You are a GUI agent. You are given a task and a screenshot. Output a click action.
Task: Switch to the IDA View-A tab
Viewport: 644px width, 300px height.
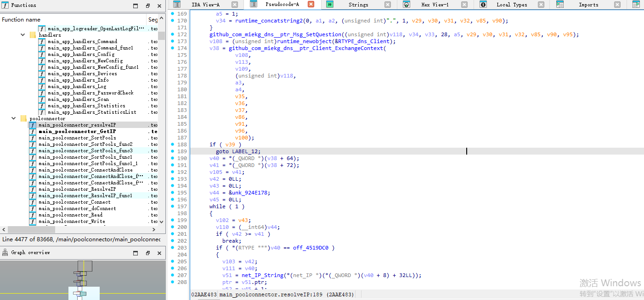pyautogui.click(x=206, y=5)
